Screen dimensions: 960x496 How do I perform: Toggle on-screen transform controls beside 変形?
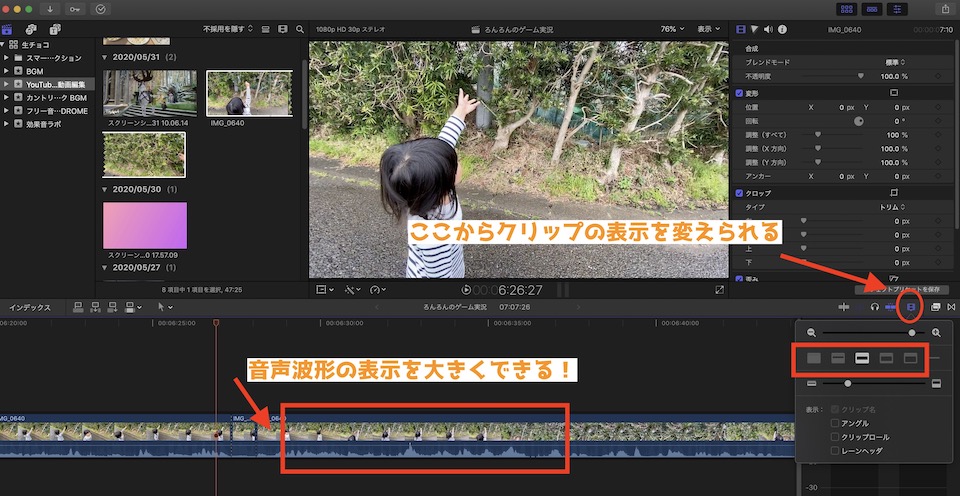click(x=894, y=92)
